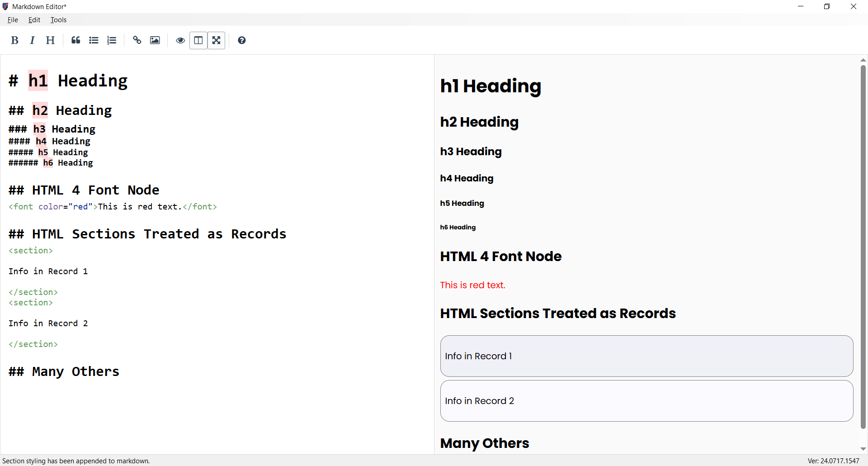Toggle preview mode with the eye icon

pos(180,40)
